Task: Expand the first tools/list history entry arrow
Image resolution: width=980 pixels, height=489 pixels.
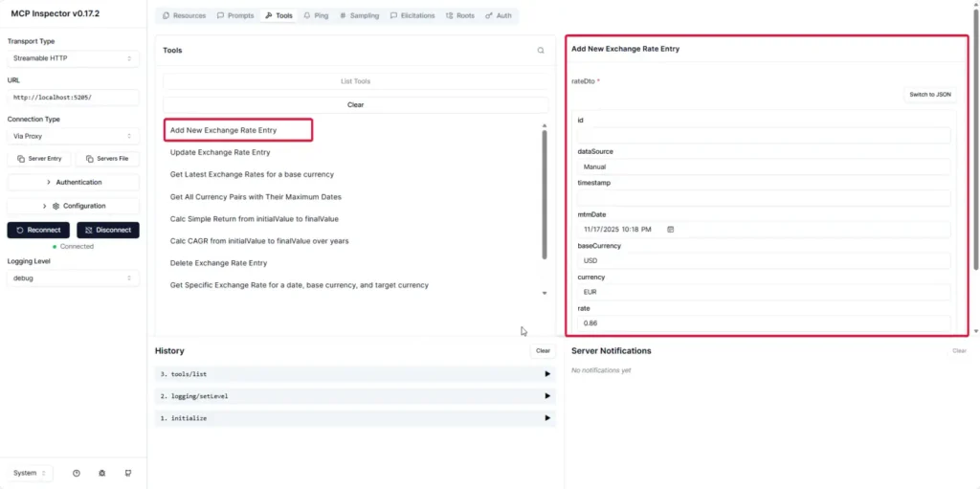Action: point(547,373)
